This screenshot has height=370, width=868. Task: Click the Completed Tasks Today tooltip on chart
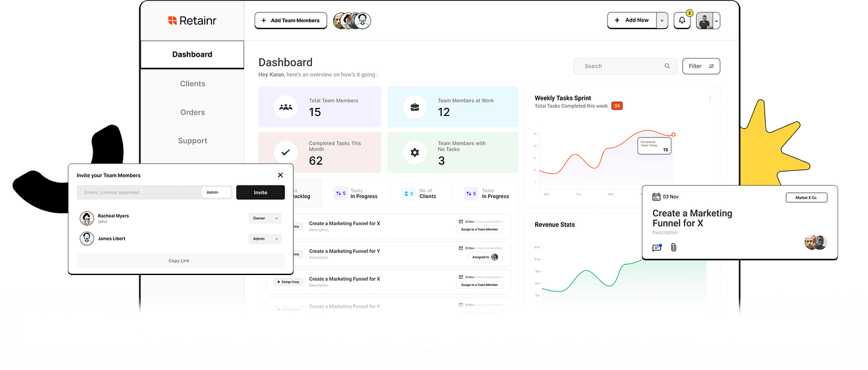654,146
